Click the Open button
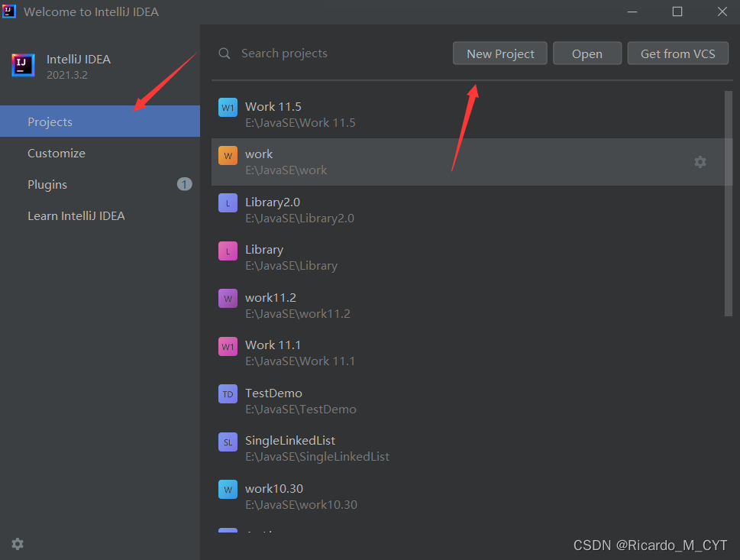 tap(587, 53)
